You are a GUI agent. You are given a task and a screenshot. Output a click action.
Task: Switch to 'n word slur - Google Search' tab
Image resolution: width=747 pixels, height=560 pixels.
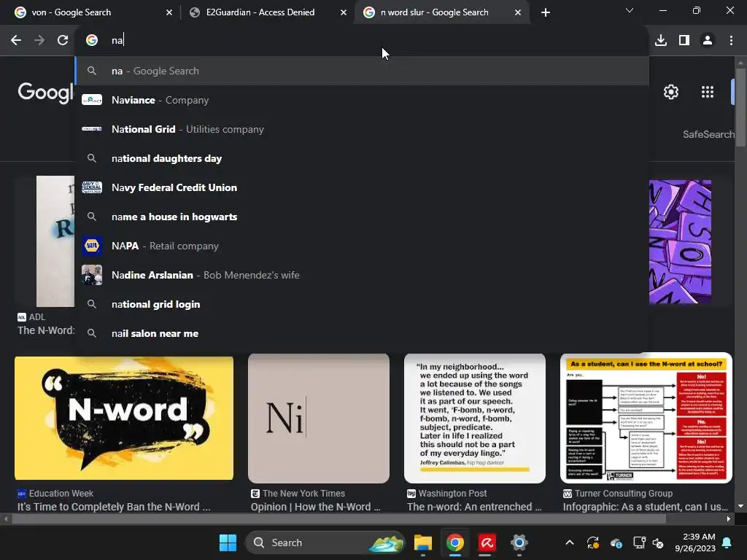pos(441,12)
